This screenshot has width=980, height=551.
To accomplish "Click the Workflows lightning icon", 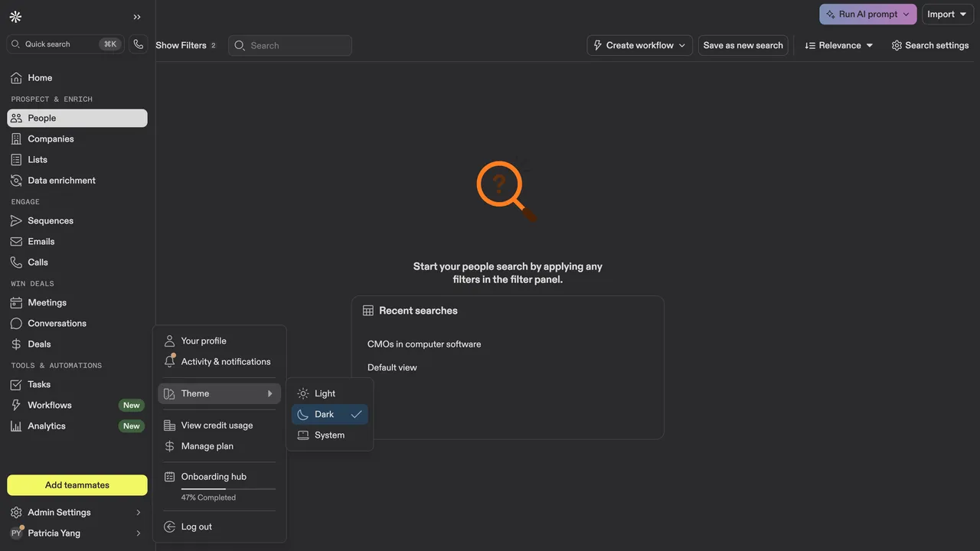I will point(16,406).
